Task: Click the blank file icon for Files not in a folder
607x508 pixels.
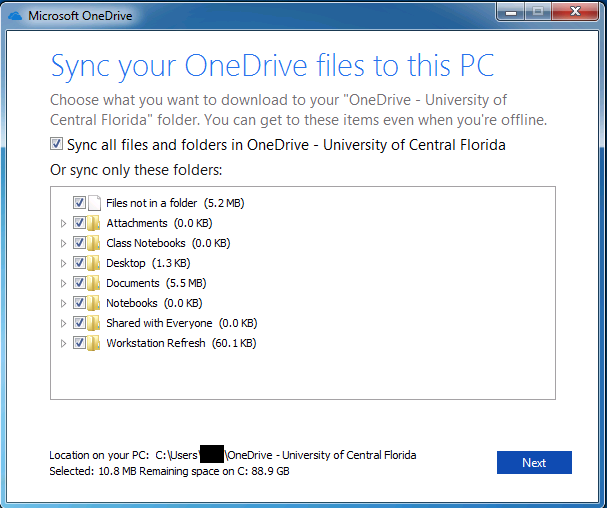Action: tap(94, 203)
